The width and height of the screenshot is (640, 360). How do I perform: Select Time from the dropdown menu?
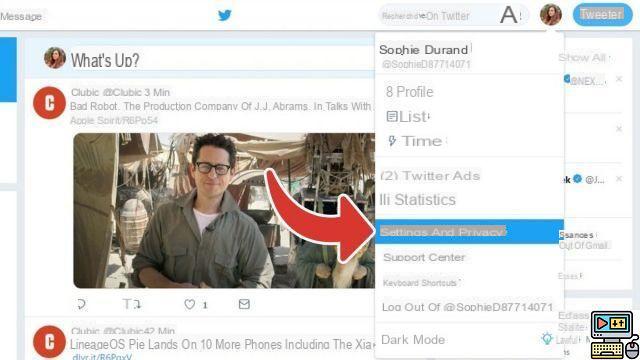(469, 141)
